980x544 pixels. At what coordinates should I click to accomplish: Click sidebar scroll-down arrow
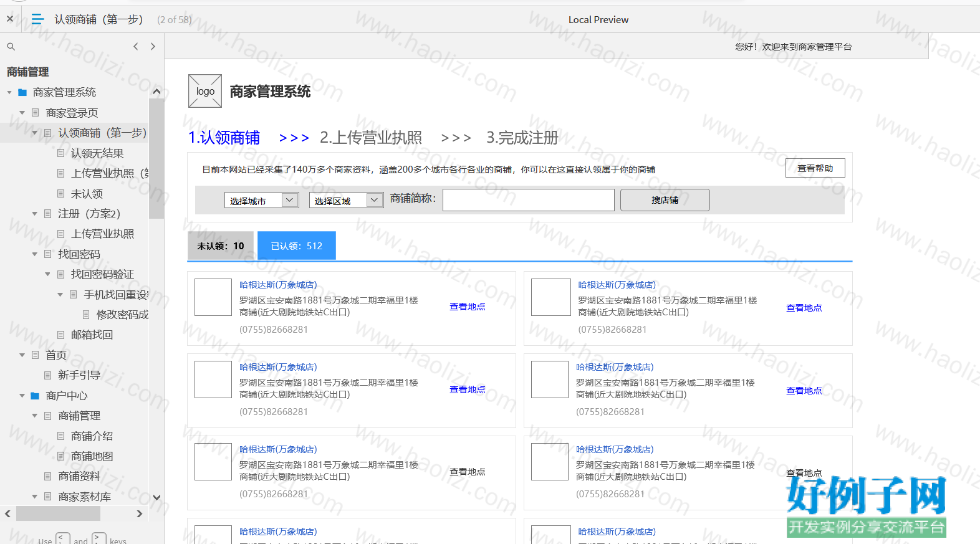tap(156, 497)
